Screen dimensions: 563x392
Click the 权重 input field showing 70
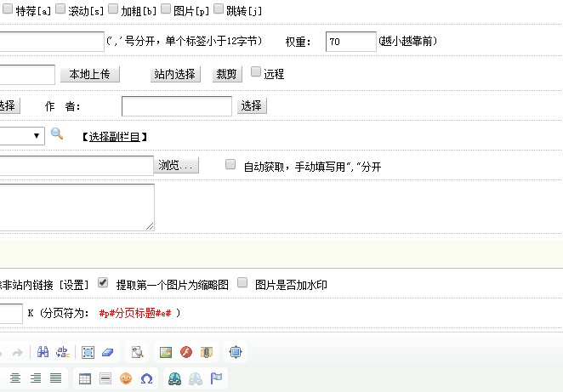pos(350,42)
